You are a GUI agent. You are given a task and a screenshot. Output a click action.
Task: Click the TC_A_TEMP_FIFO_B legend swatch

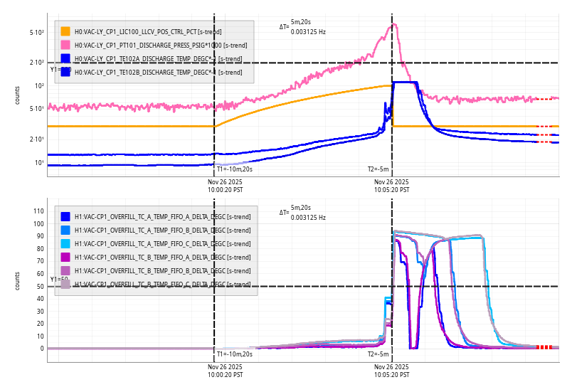point(65,230)
